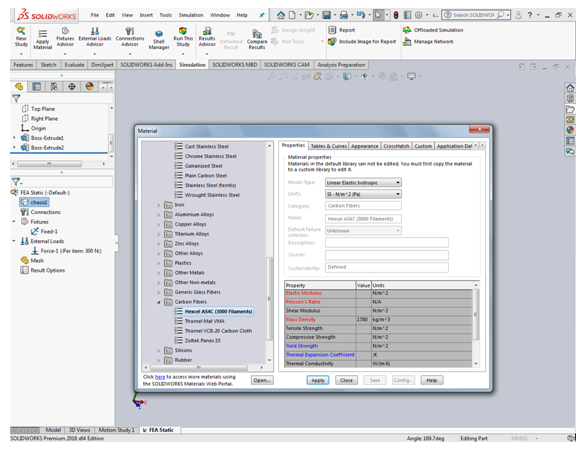
Task: Open the CrossHatch tab
Action: tap(396, 146)
